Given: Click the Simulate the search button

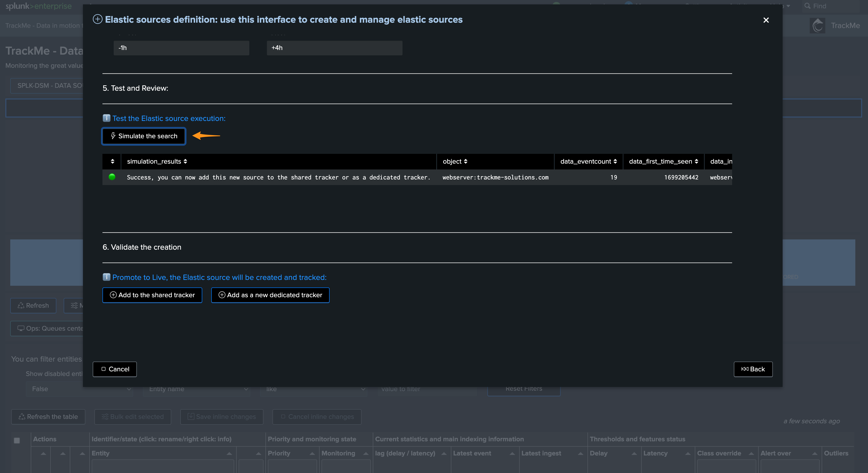Looking at the screenshot, I should [144, 136].
